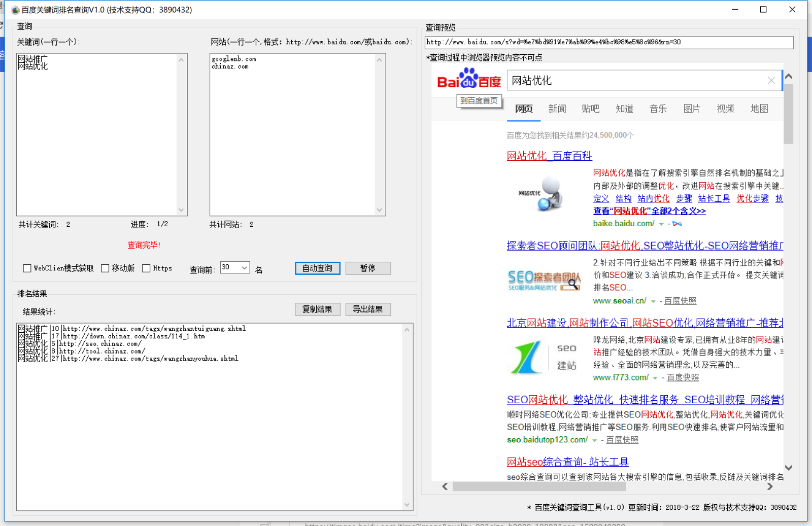Switch to the 地图 tab
The height and width of the screenshot is (526, 812).
759,109
